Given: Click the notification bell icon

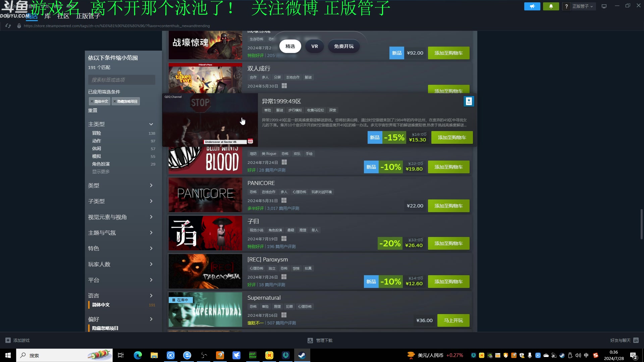Looking at the screenshot, I should click(x=551, y=6).
